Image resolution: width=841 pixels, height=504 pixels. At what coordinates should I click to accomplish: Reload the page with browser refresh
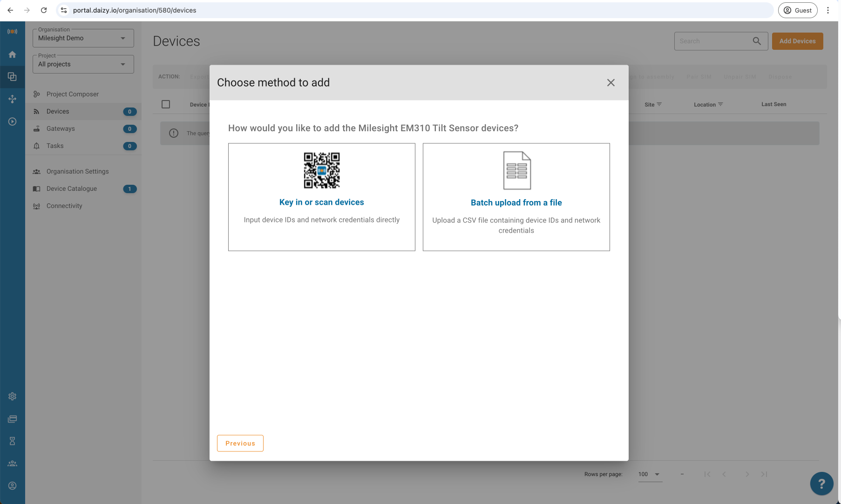44,10
